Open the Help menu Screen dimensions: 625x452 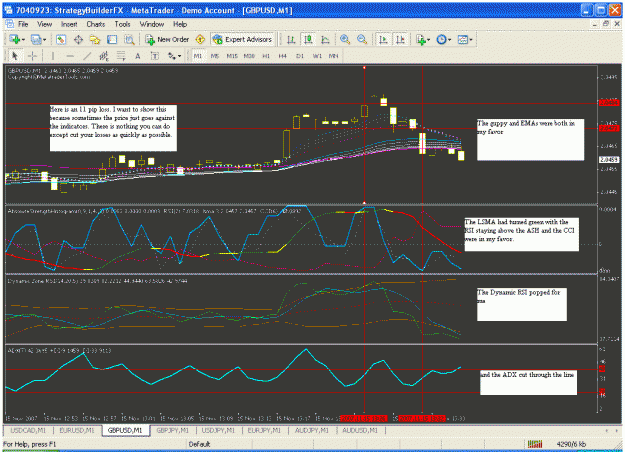pos(180,24)
